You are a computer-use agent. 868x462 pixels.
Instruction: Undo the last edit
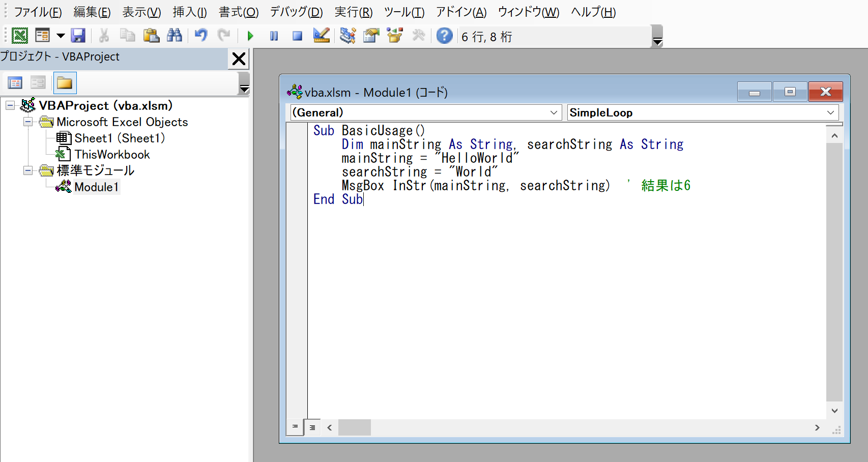200,35
